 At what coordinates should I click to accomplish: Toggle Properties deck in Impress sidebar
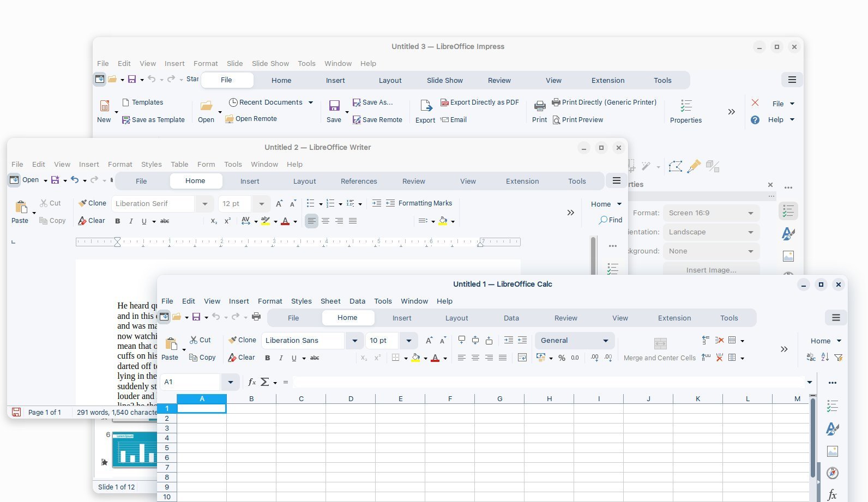click(787, 211)
